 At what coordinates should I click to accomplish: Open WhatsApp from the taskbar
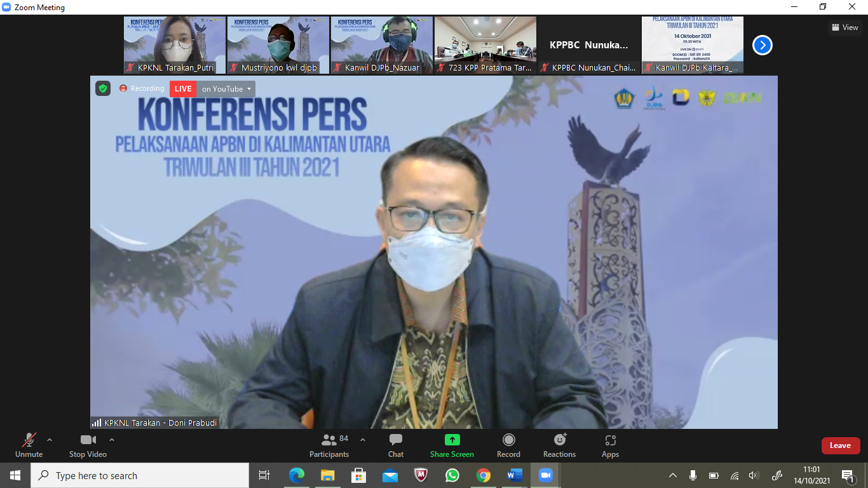(452, 475)
